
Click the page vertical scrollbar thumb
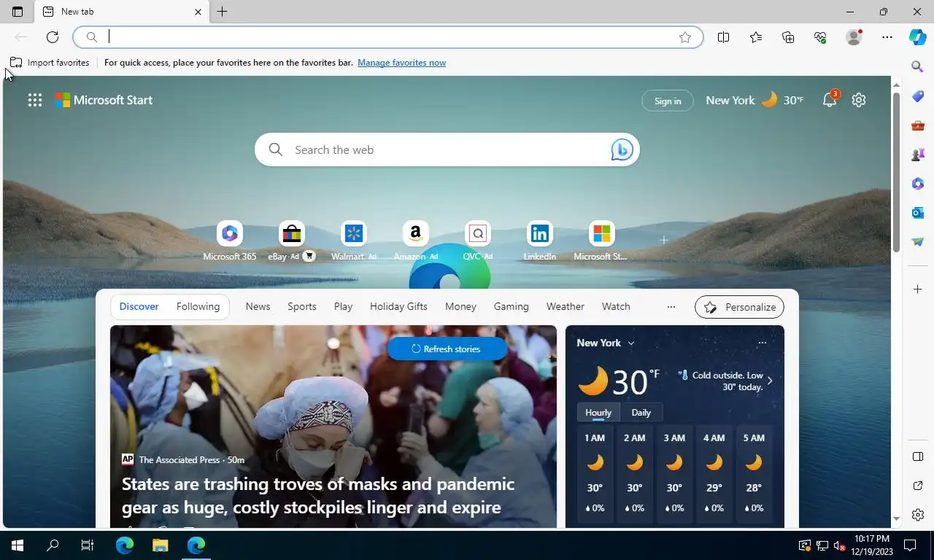click(x=896, y=172)
